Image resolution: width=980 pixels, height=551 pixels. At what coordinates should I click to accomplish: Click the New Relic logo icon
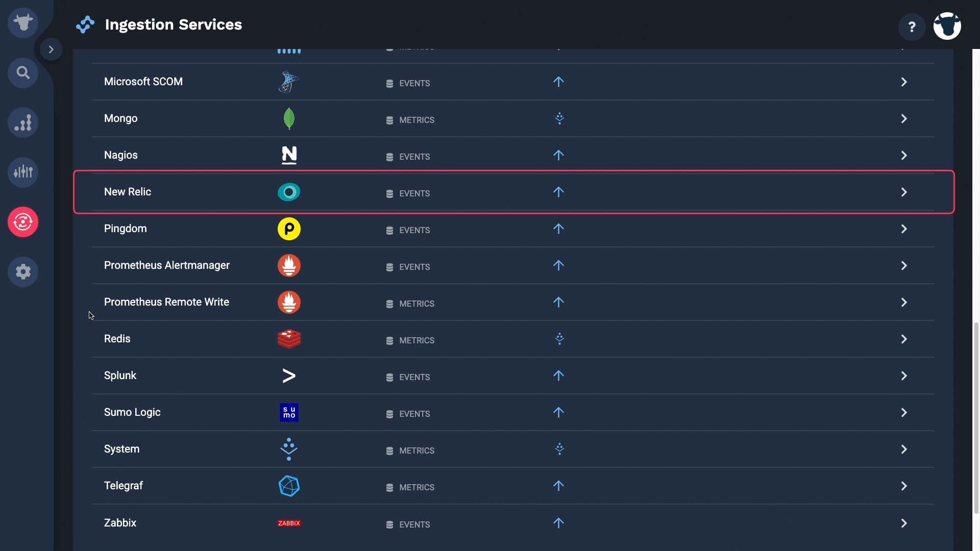(289, 192)
